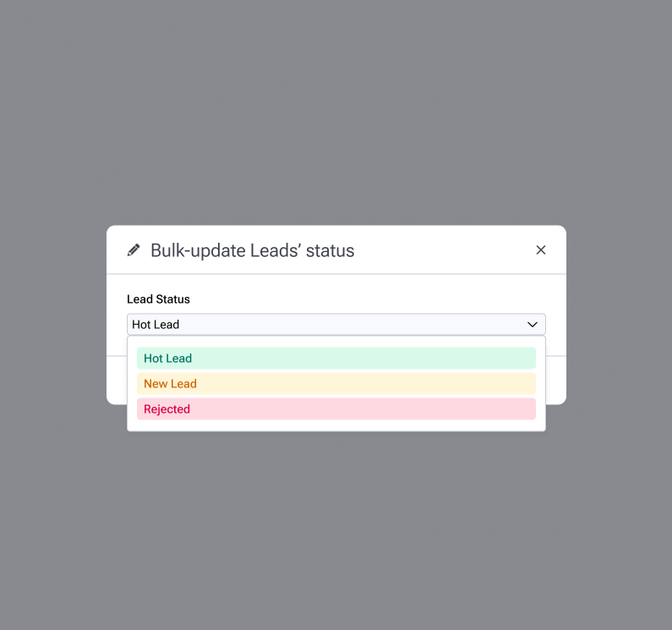Click the orange "New Lead" text label
The image size is (672, 630).
click(x=170, y=384)
